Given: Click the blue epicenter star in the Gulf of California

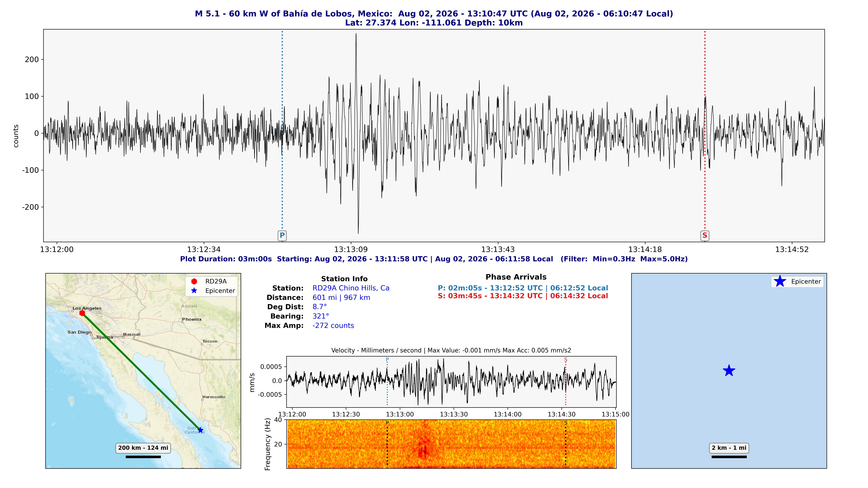Looking at the screenshot, I should (200, 430).
